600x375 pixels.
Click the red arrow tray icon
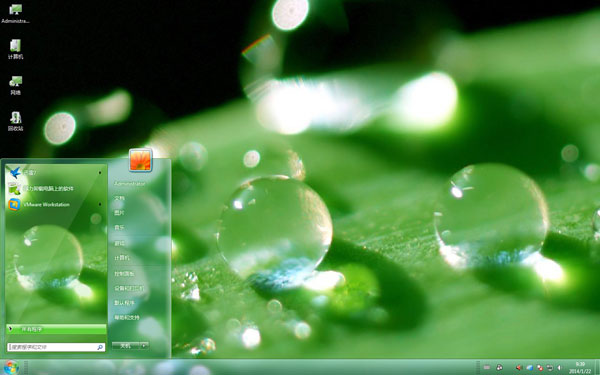[519, 367]
